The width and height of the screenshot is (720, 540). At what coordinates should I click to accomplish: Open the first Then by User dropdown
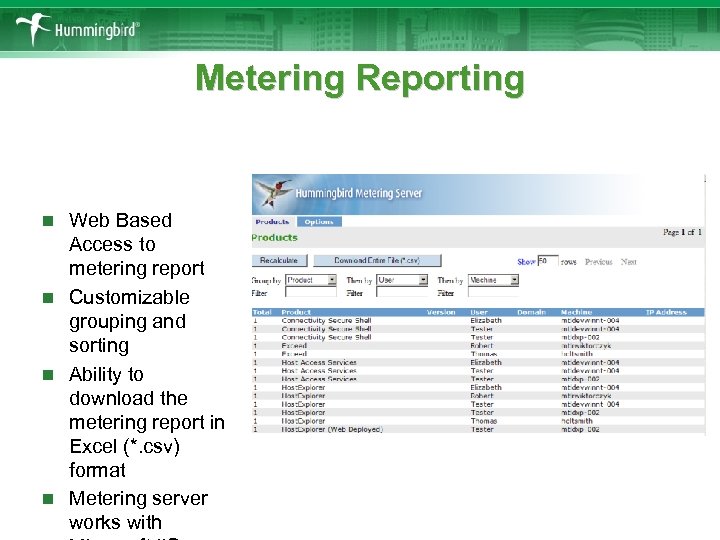pyautogui.click(x=402, y=280)
